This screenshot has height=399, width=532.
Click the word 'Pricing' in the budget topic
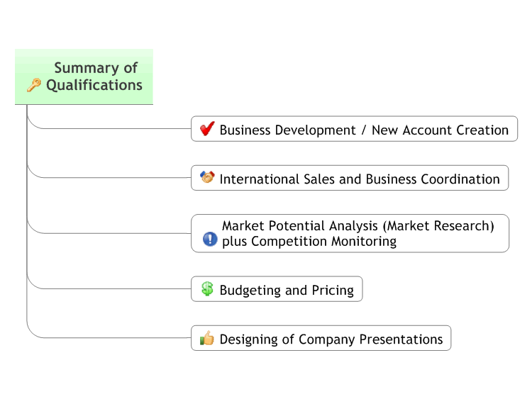point(333,290)
